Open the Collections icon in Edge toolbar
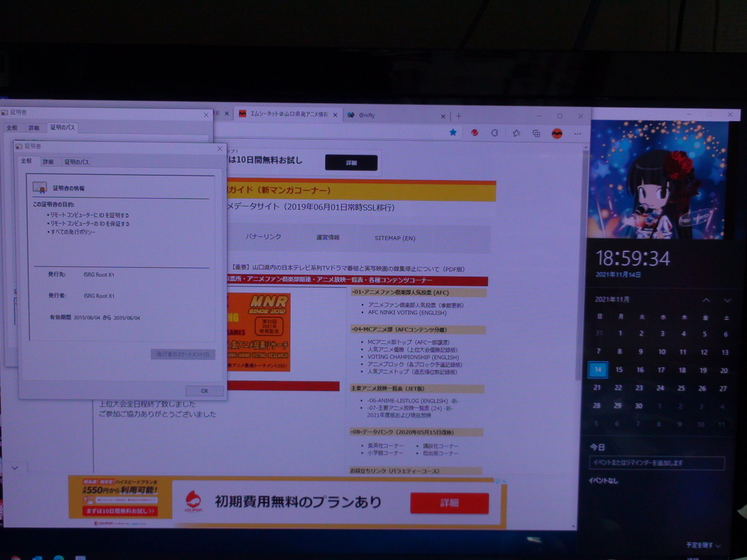This screenshot has width=747, height=560. [537, 133]
